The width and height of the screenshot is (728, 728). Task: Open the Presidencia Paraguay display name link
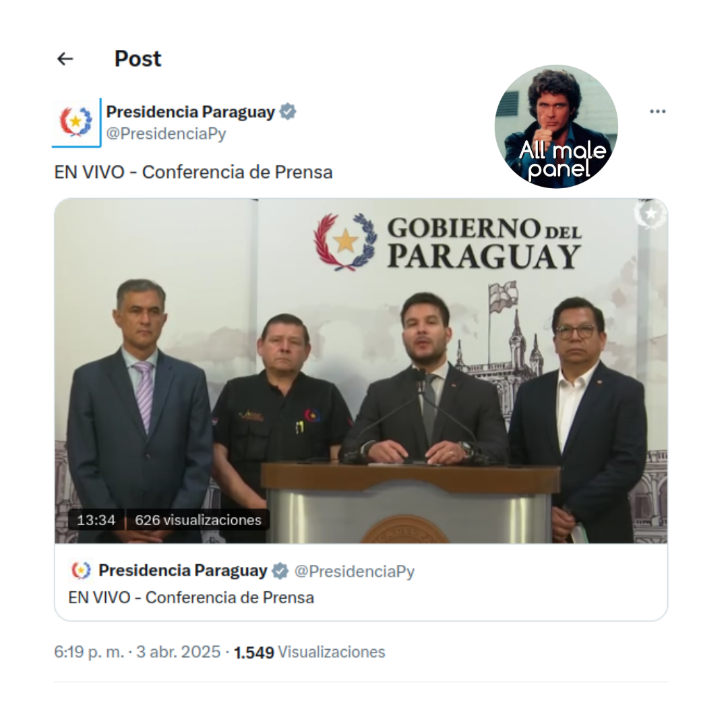pyautogui.click(x=190, y=112)
